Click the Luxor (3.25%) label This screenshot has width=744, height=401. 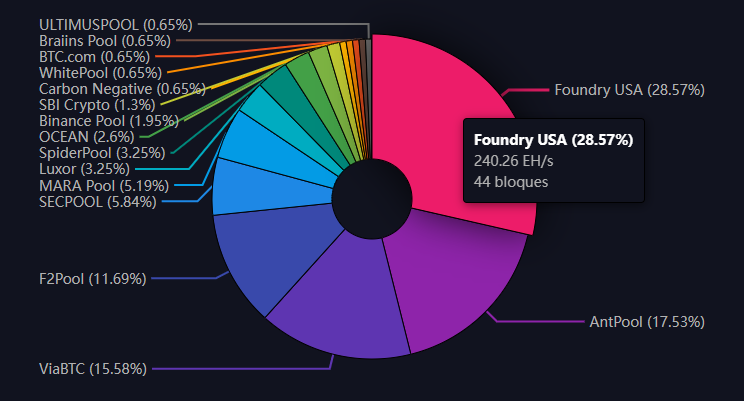tap(84, 169)
